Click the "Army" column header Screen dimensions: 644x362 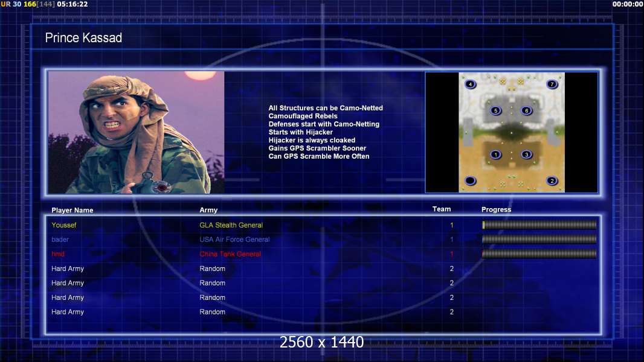pos(208,210)
